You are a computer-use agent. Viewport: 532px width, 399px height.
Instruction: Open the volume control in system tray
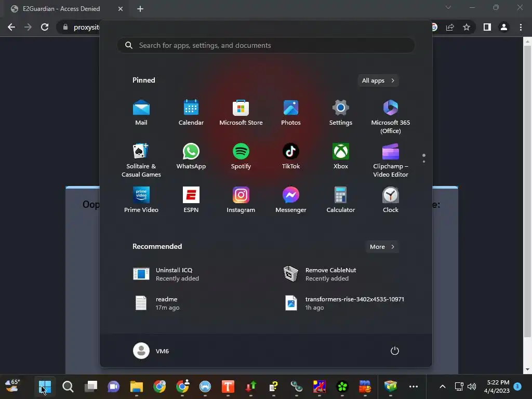(x=472, y=387)
